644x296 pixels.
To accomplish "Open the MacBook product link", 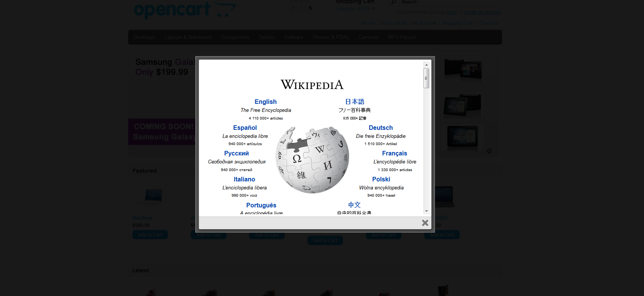I will (x=142, y=218).
